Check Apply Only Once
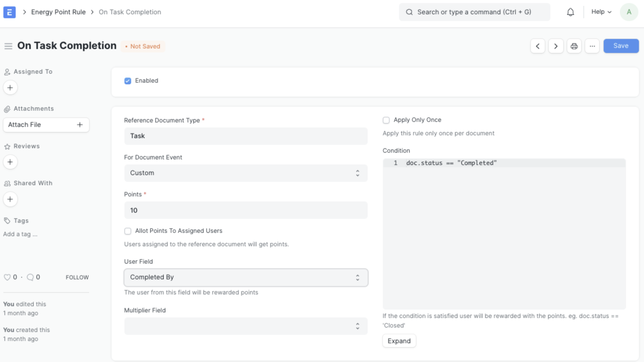Screen dimensions: 644x362 click(x=386, y=120)
